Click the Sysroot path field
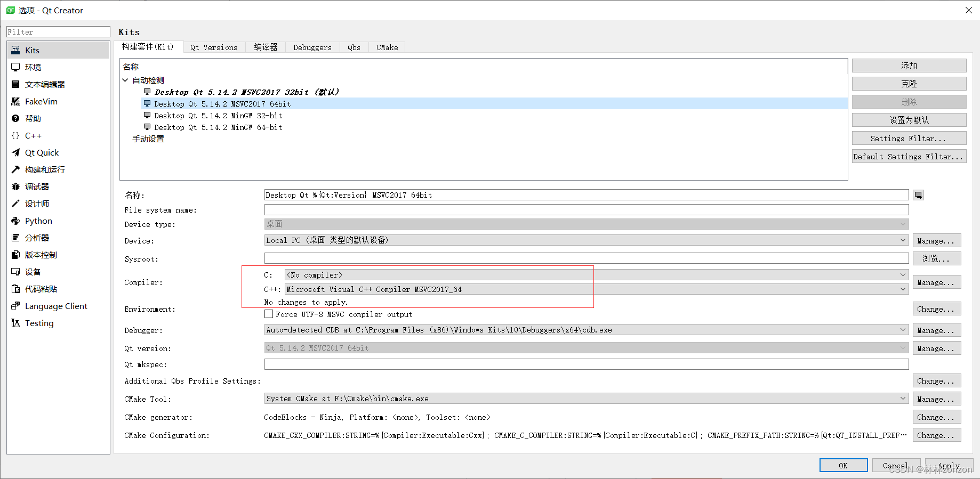The width and height of the screenshot is (980, 479). point(587,258)
